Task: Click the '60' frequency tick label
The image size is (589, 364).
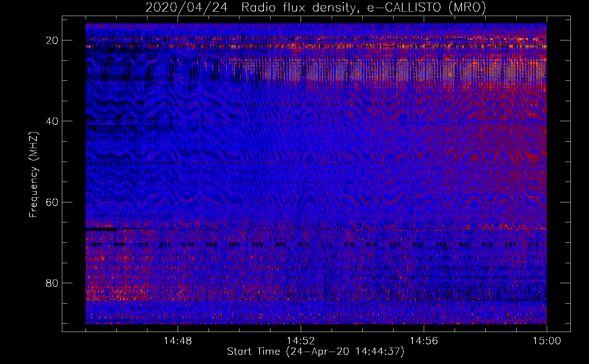Action: pos(52,202)
